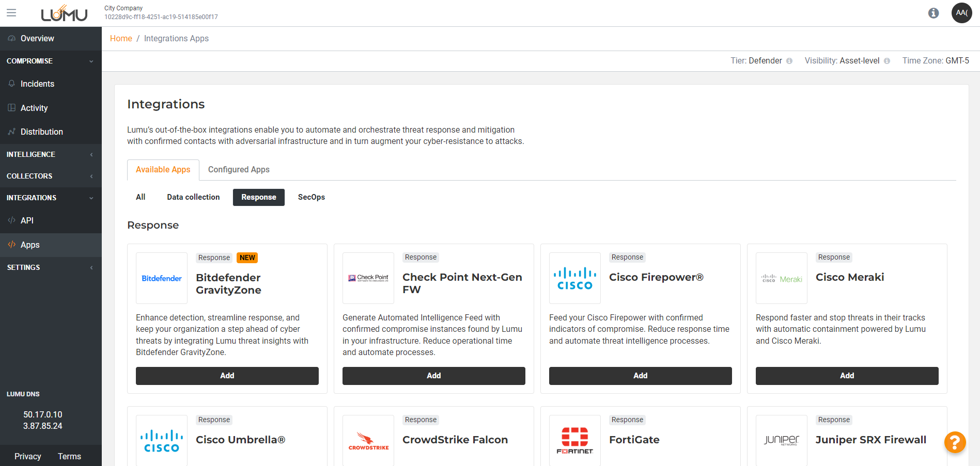Select the All category filter
The image size is (980, 466).
141,197
